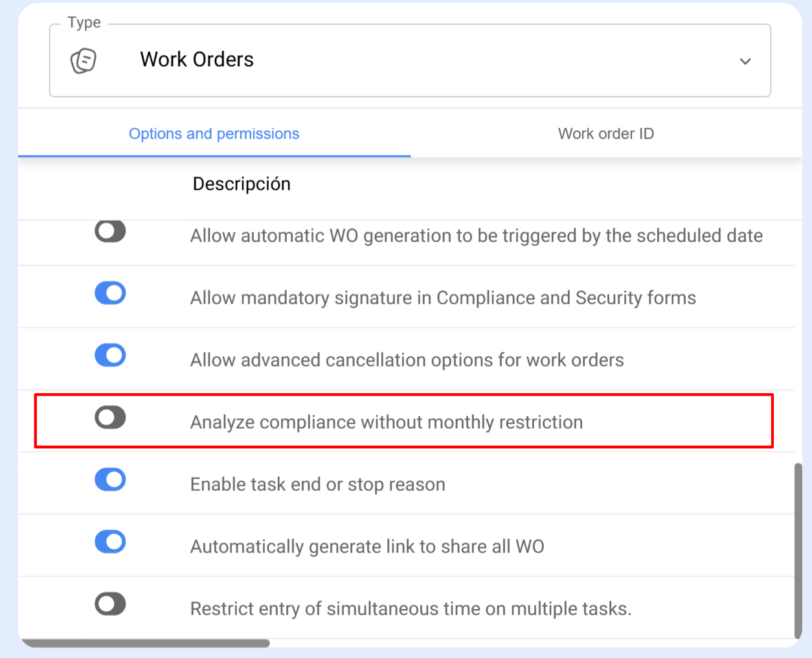This screenshot has height=658, width=812.
Task: Select the Options and permissions tab
Action: (x=214, y=133)
